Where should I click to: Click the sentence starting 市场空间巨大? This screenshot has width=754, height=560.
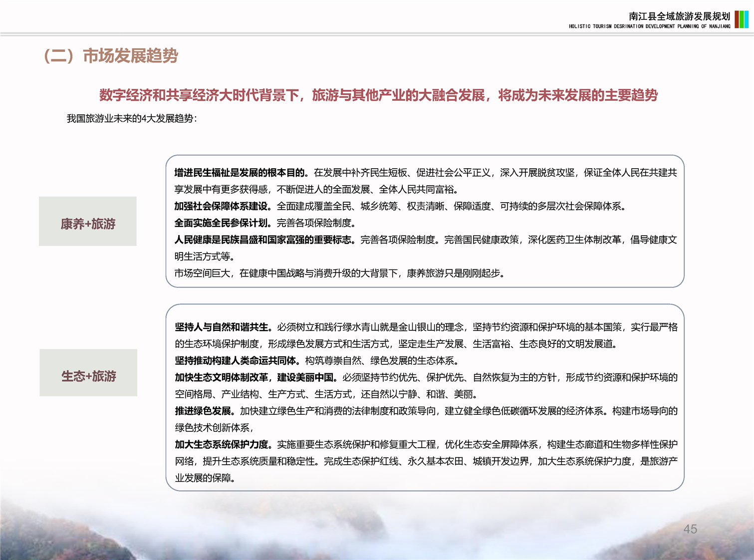339,273
